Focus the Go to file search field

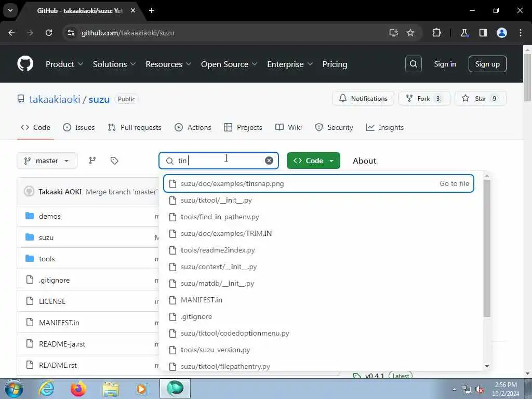pyautogui.click(x=219, y=161)
